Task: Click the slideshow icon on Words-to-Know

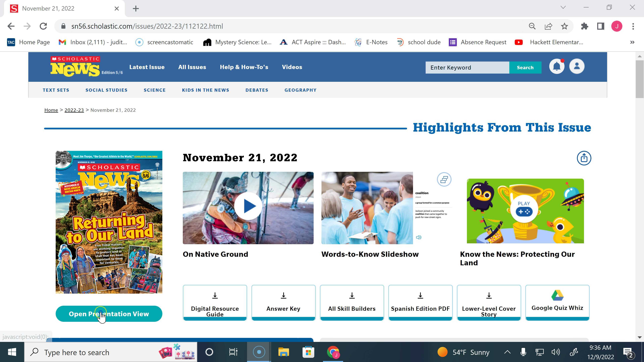Action: click(x=444, y=179)
